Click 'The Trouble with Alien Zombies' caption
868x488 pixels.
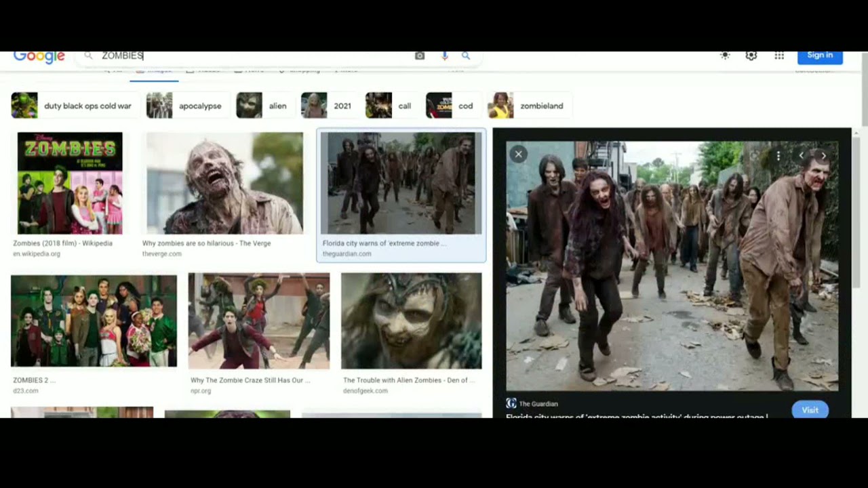coord(409,380)
